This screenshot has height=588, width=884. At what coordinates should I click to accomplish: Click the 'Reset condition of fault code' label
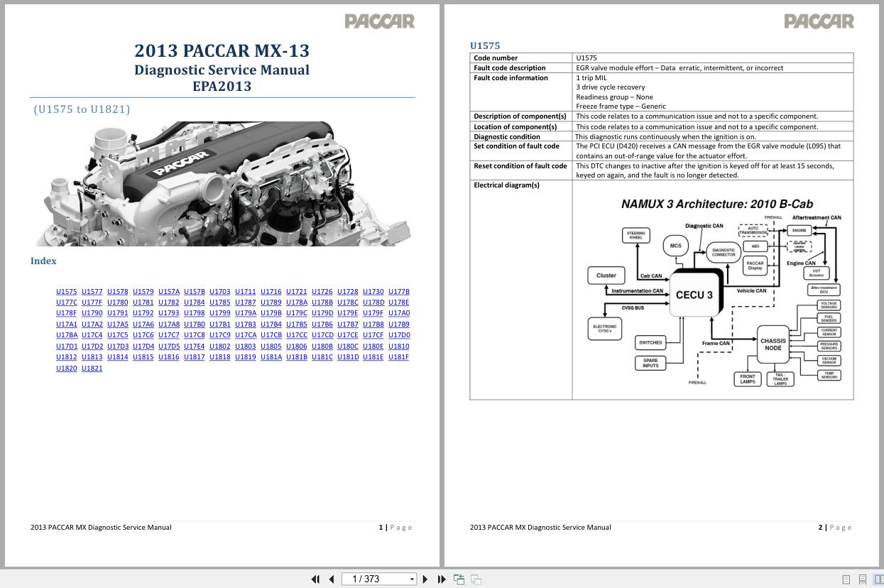pyautogui.click(x=520, y=165)
